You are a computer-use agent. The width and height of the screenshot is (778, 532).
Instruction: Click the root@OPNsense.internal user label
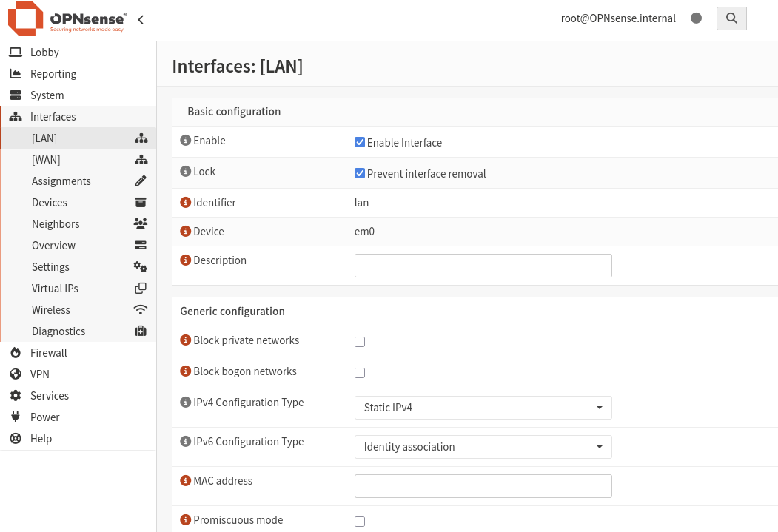(618, 18)
